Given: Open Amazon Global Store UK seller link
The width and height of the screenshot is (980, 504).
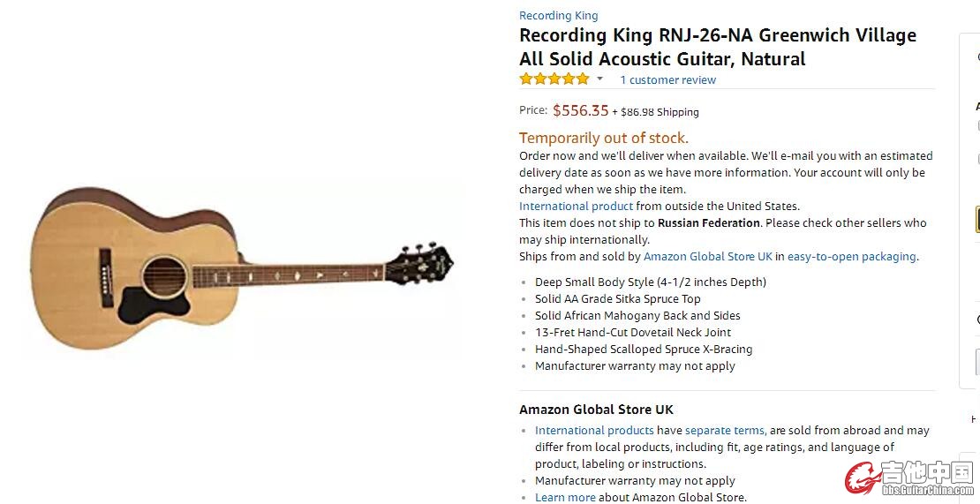Looking at the screenshot, I should (707, 257).
